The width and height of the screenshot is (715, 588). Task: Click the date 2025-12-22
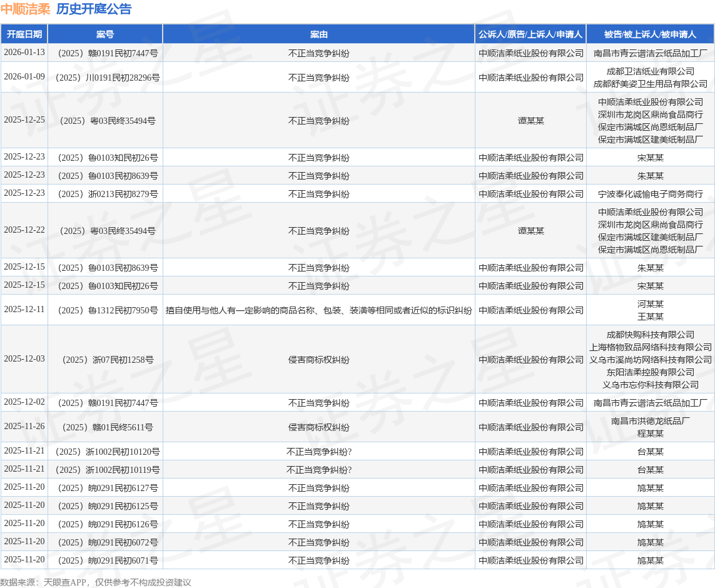pos(24,230)
